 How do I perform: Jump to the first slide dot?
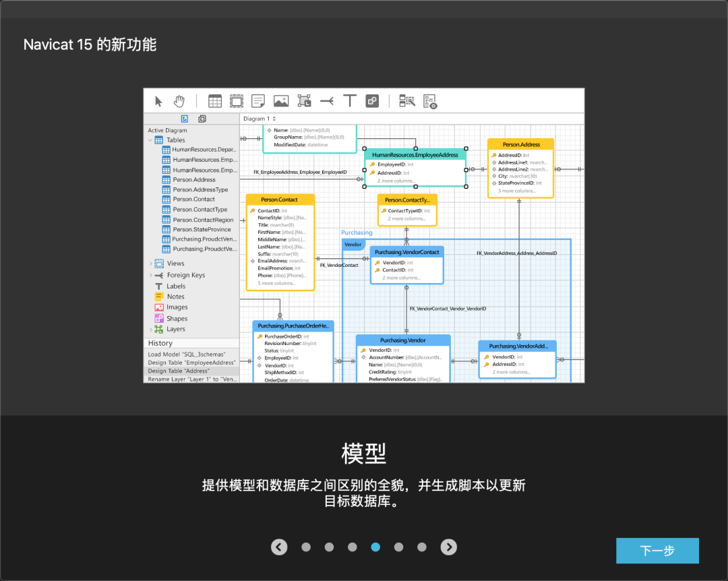(306, 547)
